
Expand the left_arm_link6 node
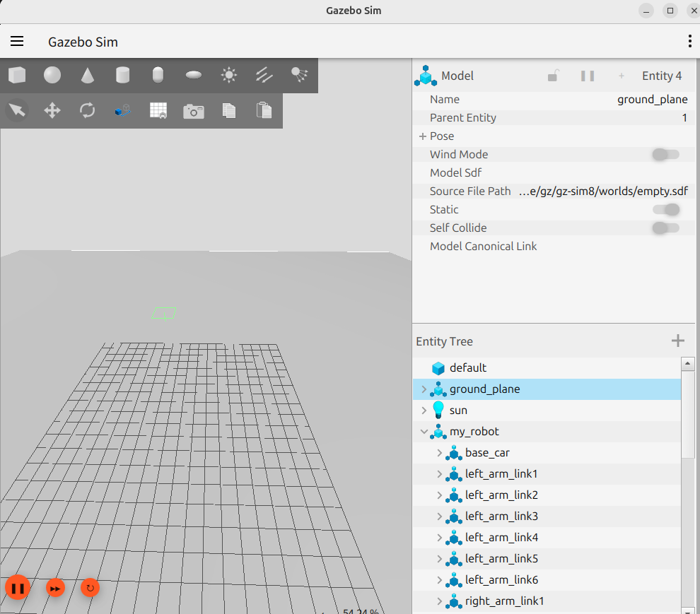(x=439, y=580)
